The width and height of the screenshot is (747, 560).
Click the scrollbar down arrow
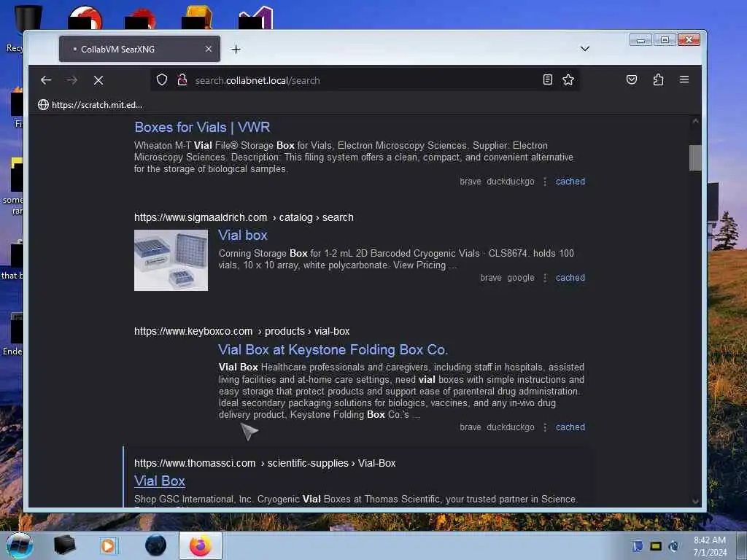tap(695, 502)
